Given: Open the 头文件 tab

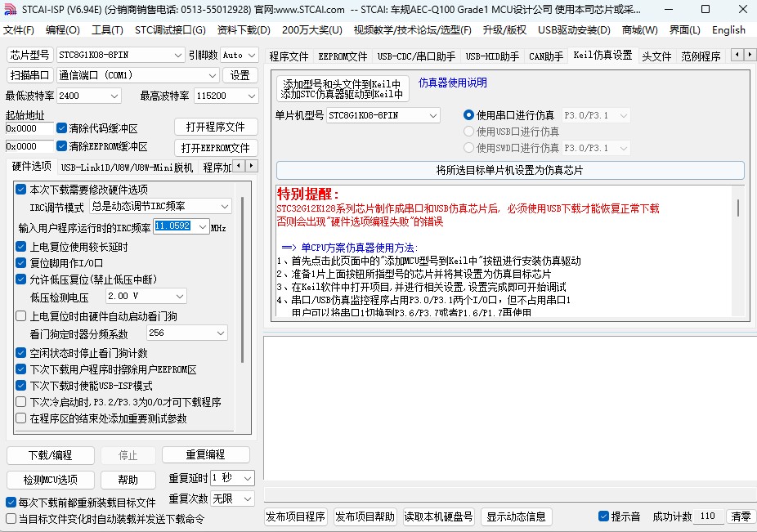Looking at the screenshot, I should (x=656, y=56).
